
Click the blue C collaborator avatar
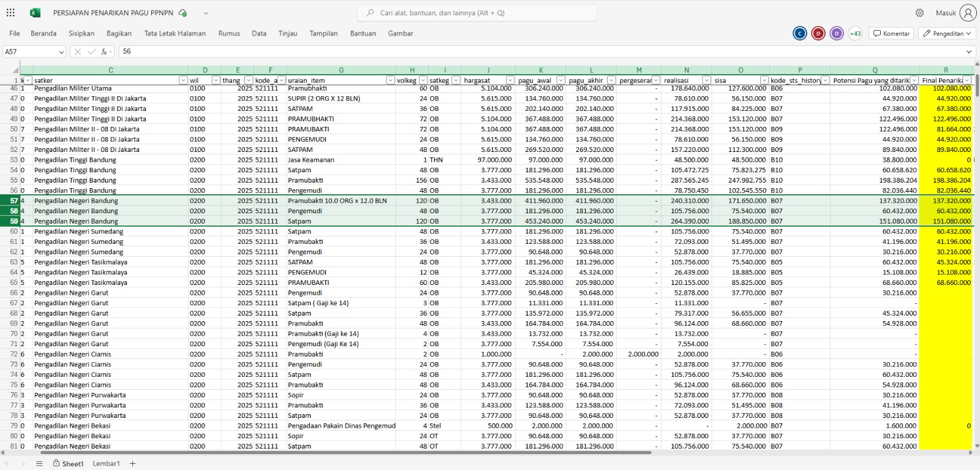coord(799,34)
